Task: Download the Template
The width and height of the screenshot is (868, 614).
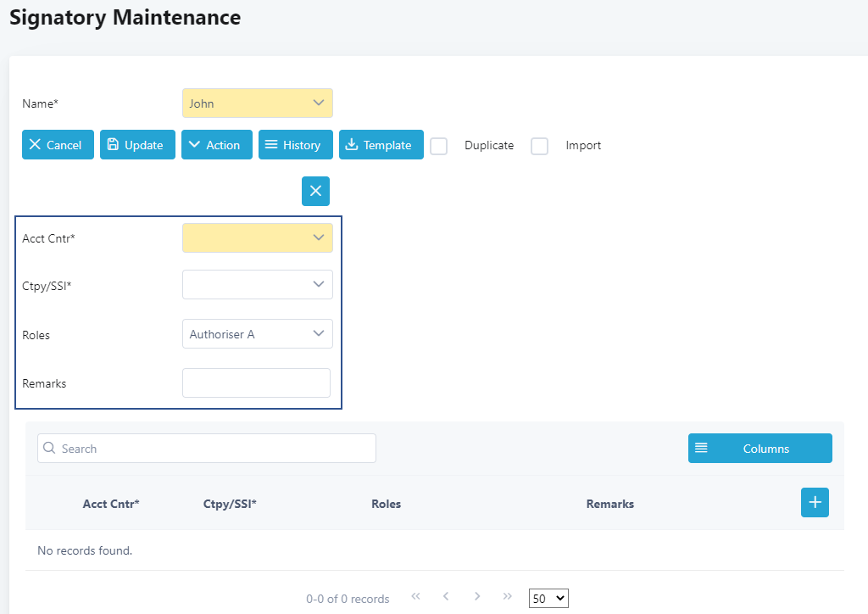Action: point(381,144)
